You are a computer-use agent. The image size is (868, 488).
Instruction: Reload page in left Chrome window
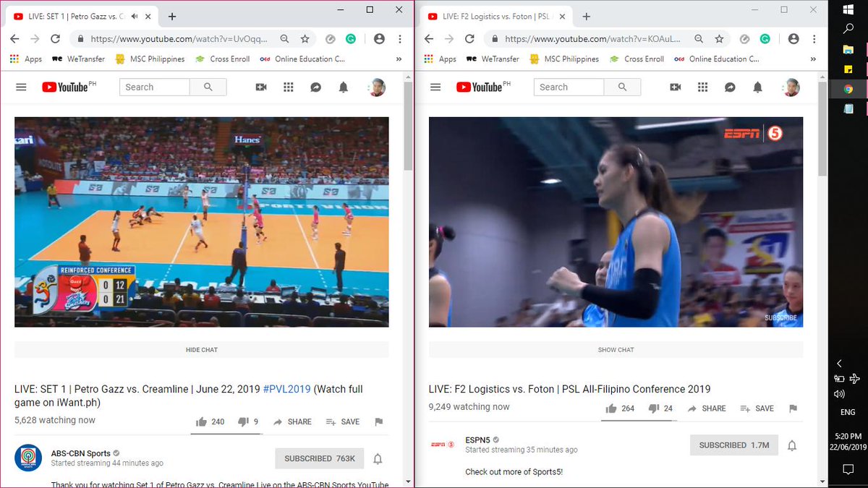click(56, 39)
